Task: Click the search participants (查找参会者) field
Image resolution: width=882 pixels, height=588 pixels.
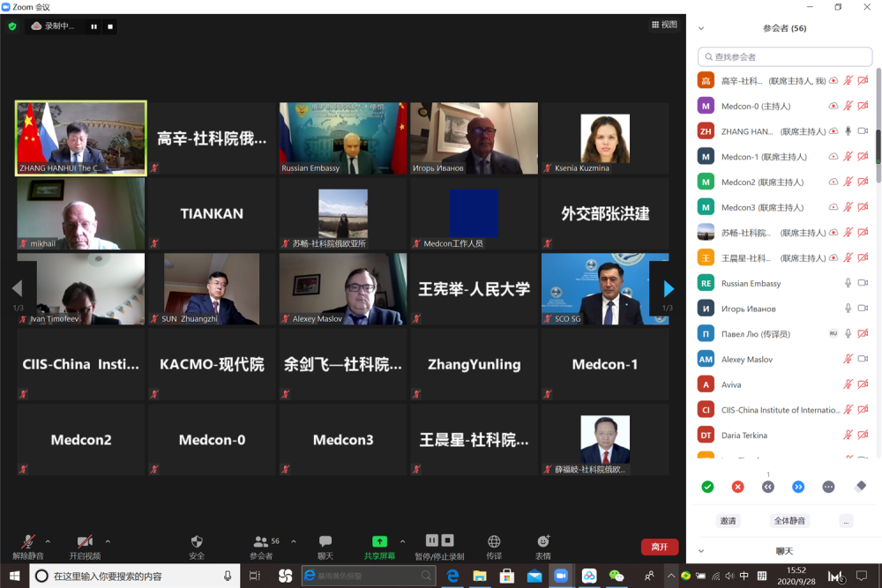Action: (785, 57)
